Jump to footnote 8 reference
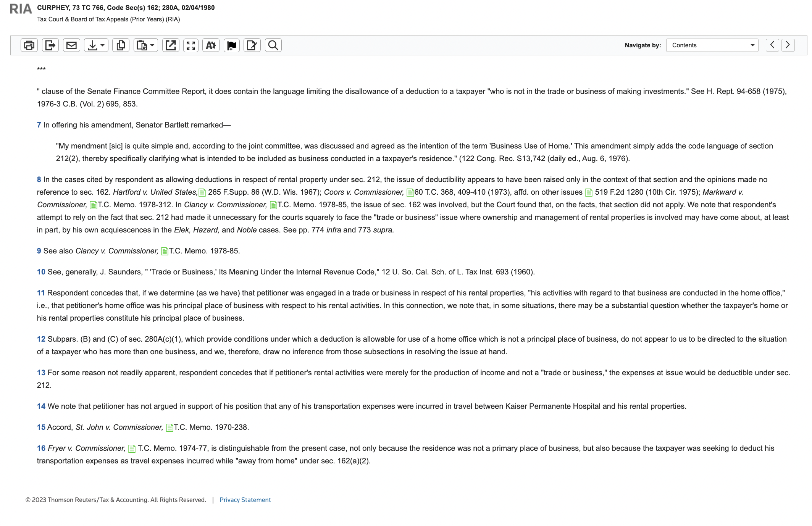The height and width of the screenshot is (526, 812). [x=39, y=180]
